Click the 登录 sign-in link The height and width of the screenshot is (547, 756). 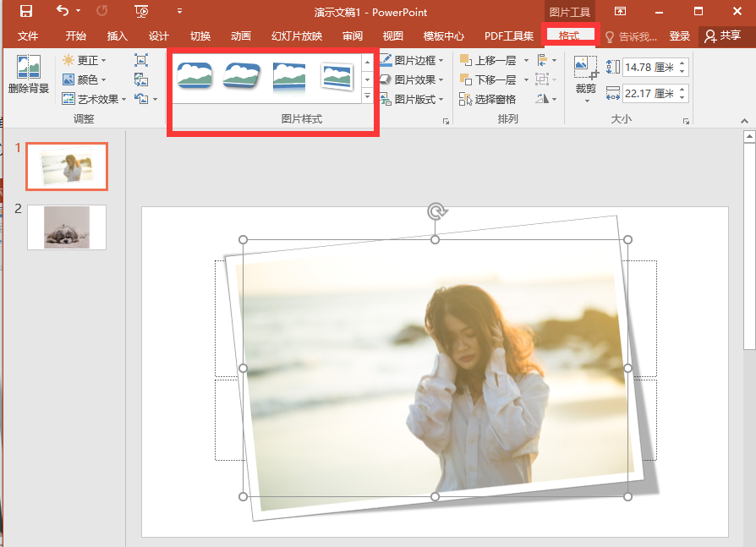click(x=680, y=36)
